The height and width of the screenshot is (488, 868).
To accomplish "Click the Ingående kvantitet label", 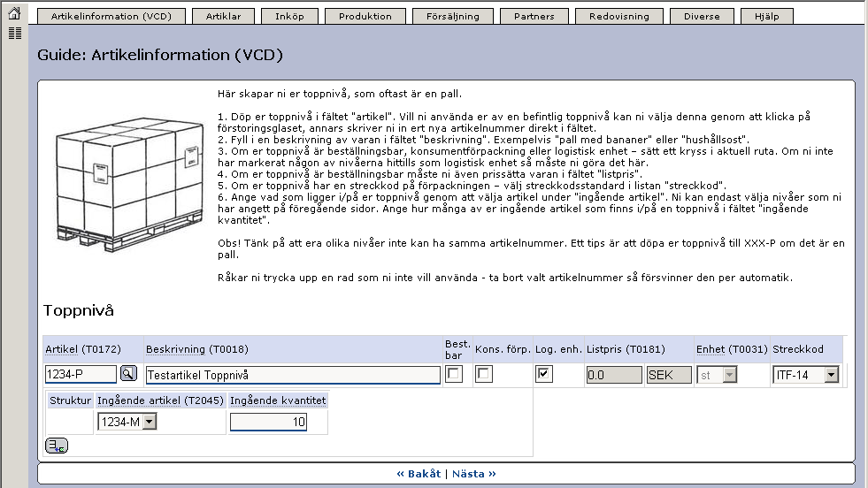I will (x=278, y=400).
